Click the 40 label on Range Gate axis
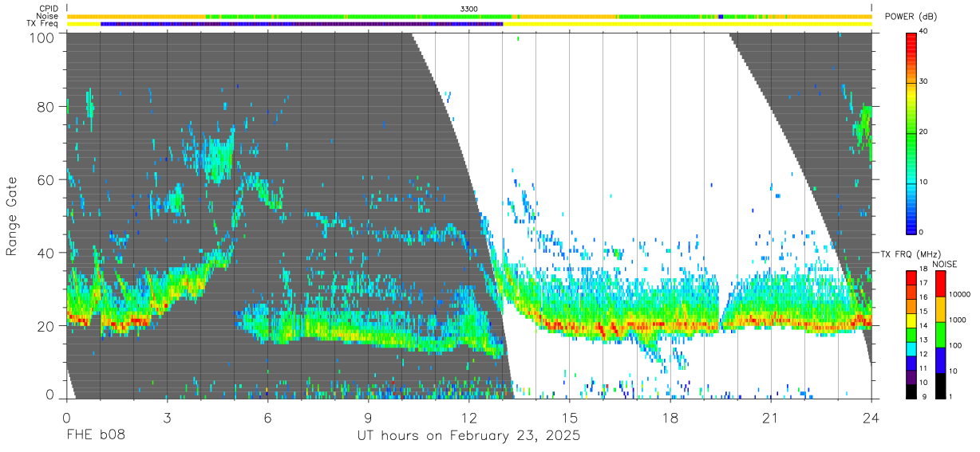The width and height of the screenshot is (980, 452). point(46,253)
